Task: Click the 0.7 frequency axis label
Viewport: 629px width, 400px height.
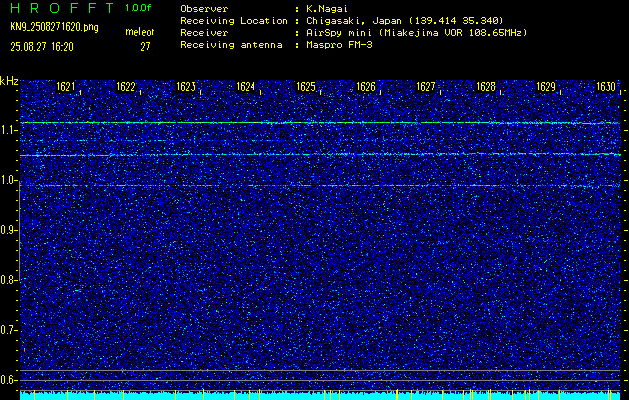Action: coord(7,330)
